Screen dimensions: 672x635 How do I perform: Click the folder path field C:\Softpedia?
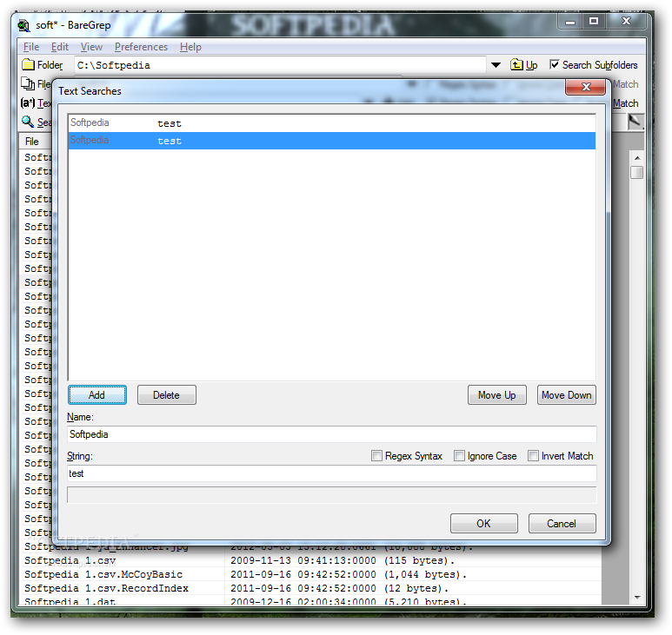tap(280, 65)
